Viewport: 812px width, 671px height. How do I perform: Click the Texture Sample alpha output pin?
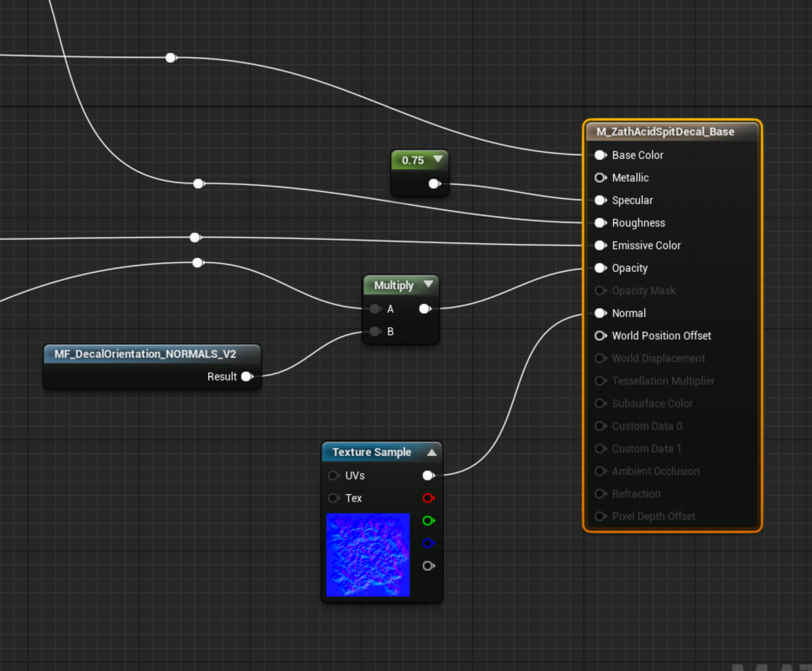[x=428, y=566]
